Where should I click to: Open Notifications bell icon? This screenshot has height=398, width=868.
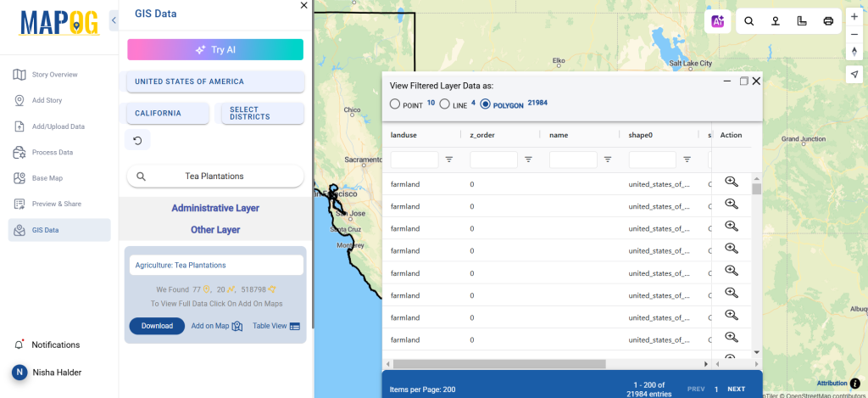(19, 345)
